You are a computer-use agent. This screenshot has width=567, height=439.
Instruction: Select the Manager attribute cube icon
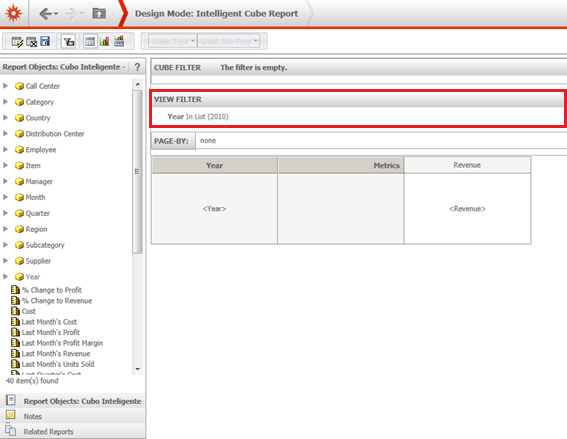(19, 182)
